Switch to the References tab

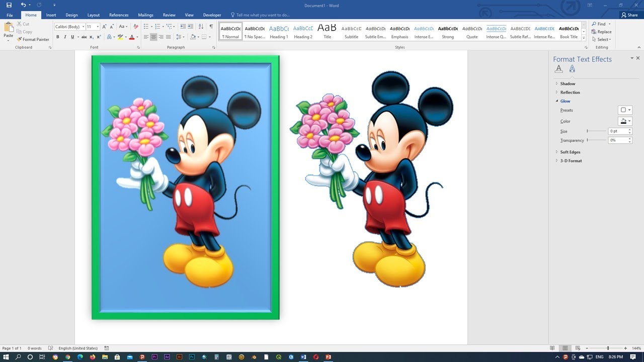(119, 15)
